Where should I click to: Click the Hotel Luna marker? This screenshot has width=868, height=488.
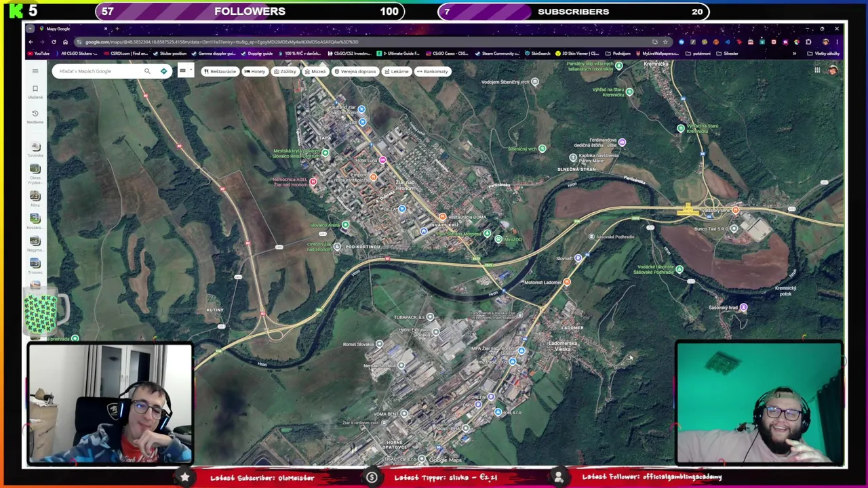(382, 160)
